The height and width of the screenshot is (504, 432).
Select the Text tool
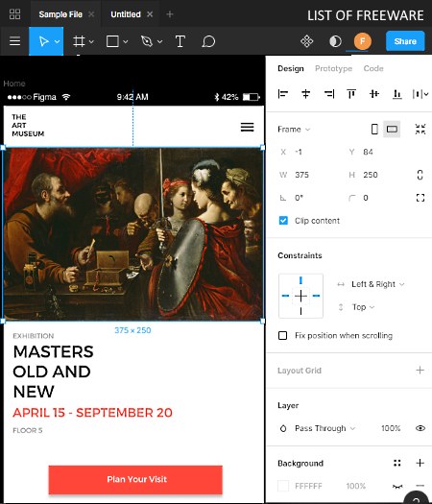(180, 41)
